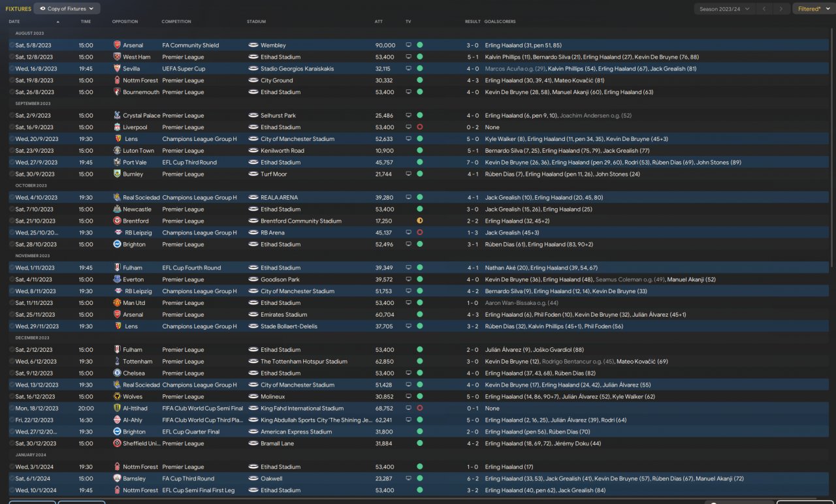
Task: Click the Man Utd club badge
Action: (117, 303)
